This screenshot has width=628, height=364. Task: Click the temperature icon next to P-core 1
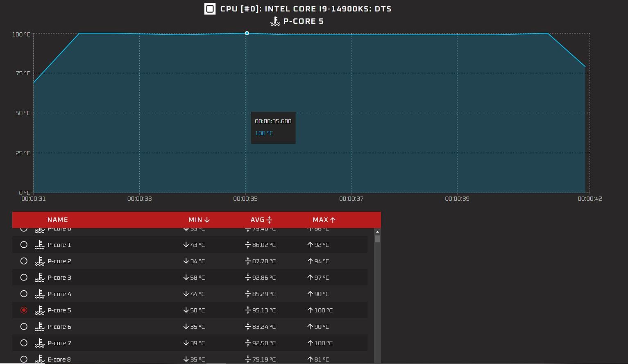(39, 244)
